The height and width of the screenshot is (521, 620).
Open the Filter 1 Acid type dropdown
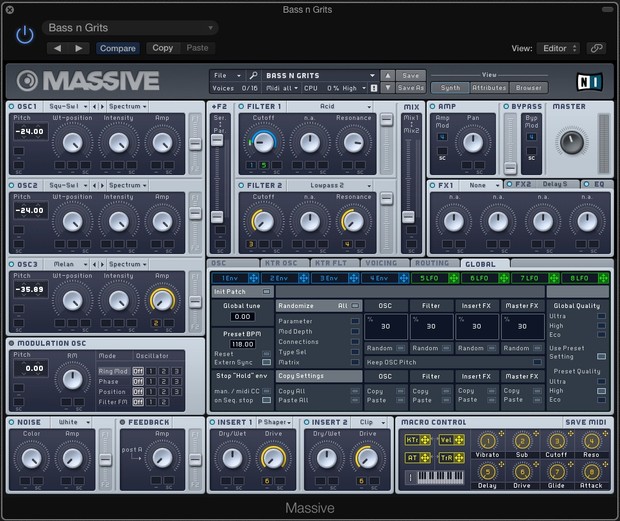coord(330,106)
